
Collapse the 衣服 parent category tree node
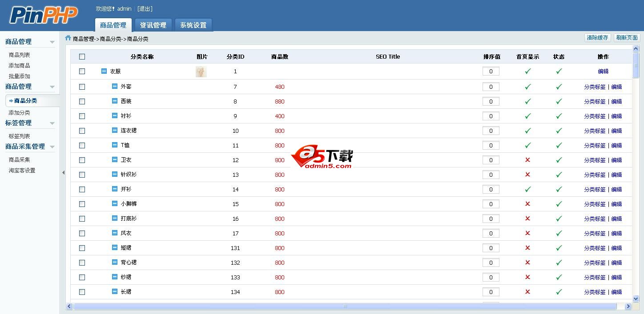pos(104,71)
